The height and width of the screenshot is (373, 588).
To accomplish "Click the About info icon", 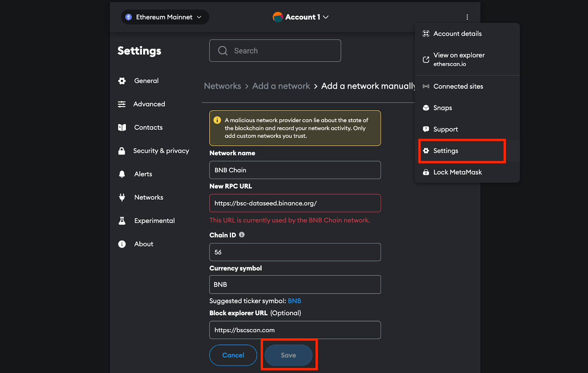I will pyautogui.click(x=122, y=244).
